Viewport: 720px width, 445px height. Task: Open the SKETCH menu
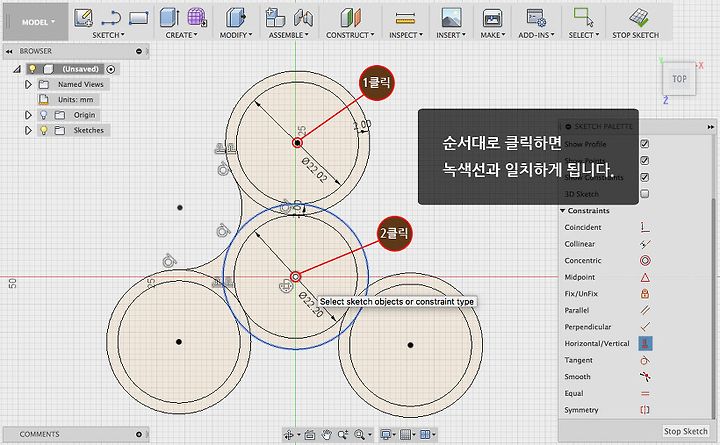pos(108,35)
